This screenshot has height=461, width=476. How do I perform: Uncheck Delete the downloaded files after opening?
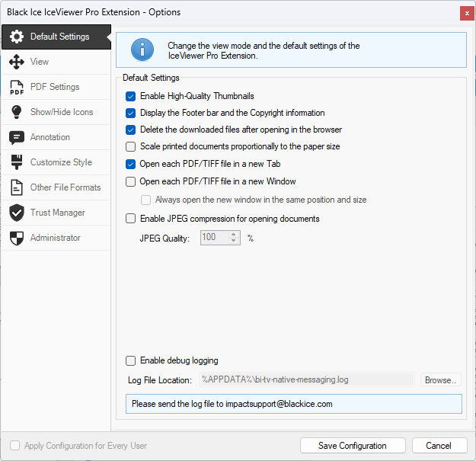[x=130, y=130]
